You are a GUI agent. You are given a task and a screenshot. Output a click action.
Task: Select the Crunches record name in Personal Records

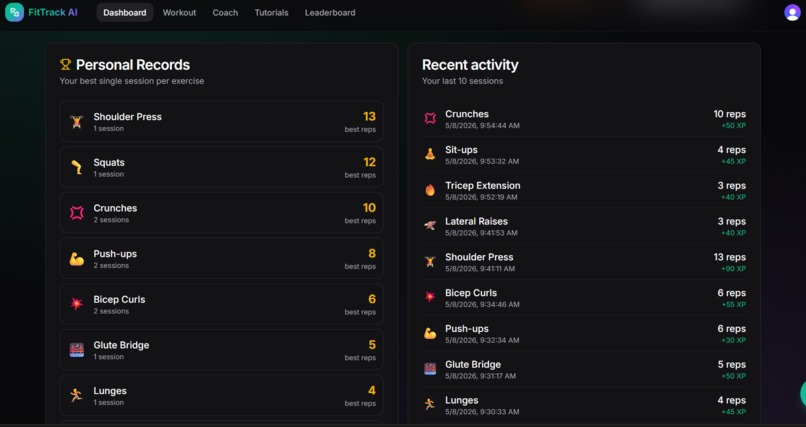pos(115,208)
